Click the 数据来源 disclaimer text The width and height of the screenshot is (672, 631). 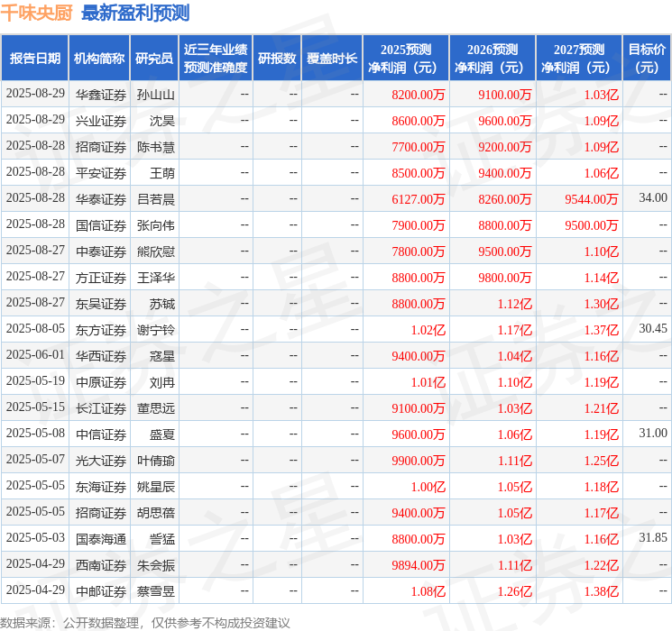point(145,622)
